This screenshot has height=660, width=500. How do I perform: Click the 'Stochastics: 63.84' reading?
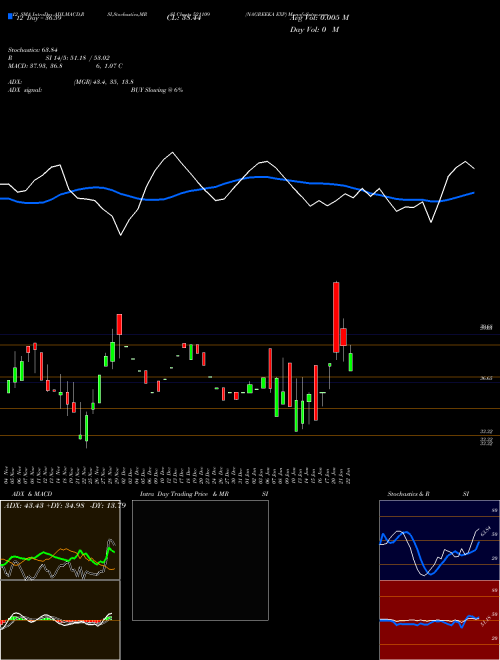click(x=33, y=50)
